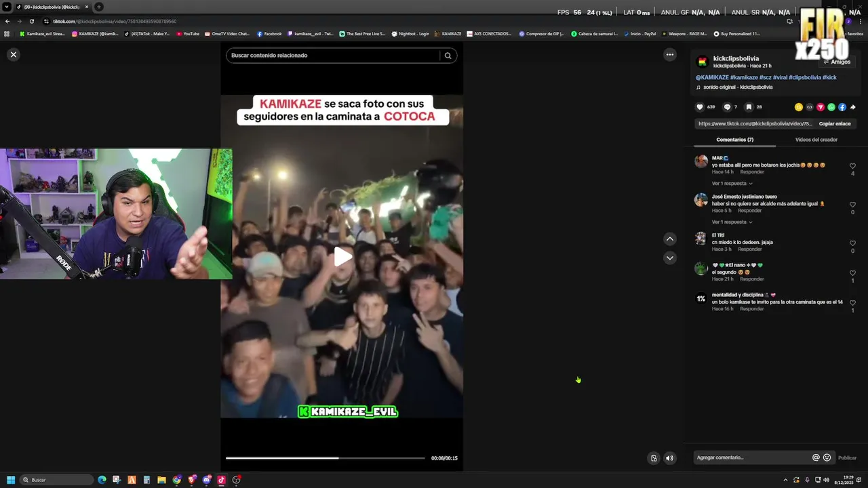Image resolution: width=868 pixels, height=488 pixels.
Task: Switch to 'Comentarios (7)' tab
Action: click(734, 140)
